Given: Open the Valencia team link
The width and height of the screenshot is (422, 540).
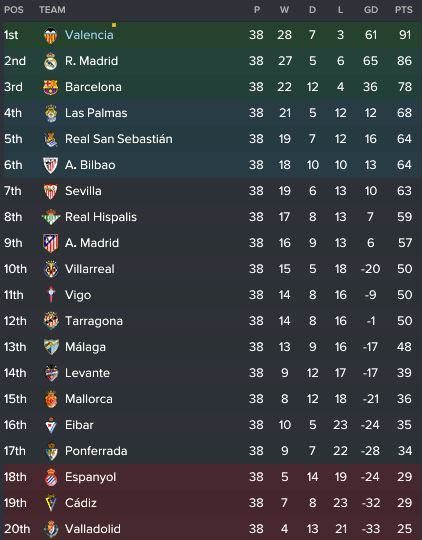Looking at the screenshot, I should click(89, 35).
